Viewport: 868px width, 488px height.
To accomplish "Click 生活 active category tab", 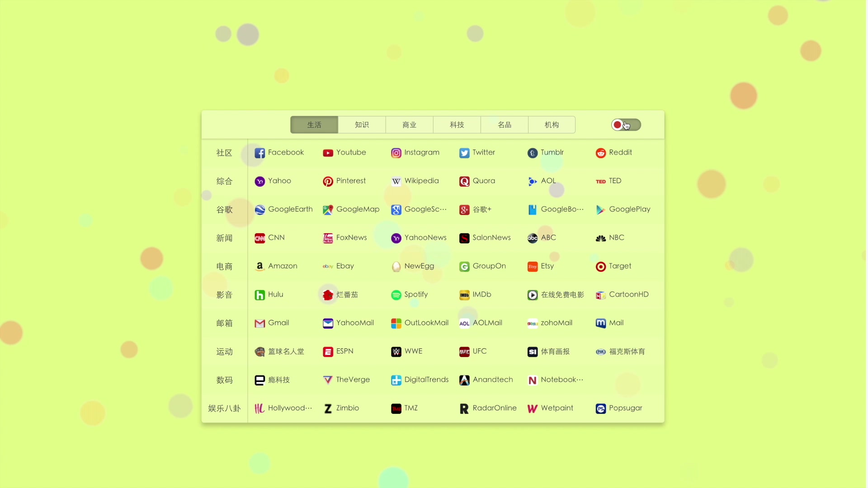I will [x=314, y=125].
